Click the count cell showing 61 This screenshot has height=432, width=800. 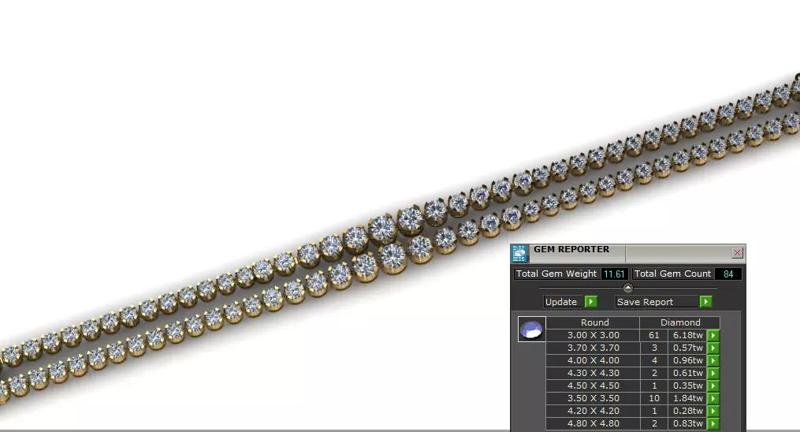(x=654, y=335)
